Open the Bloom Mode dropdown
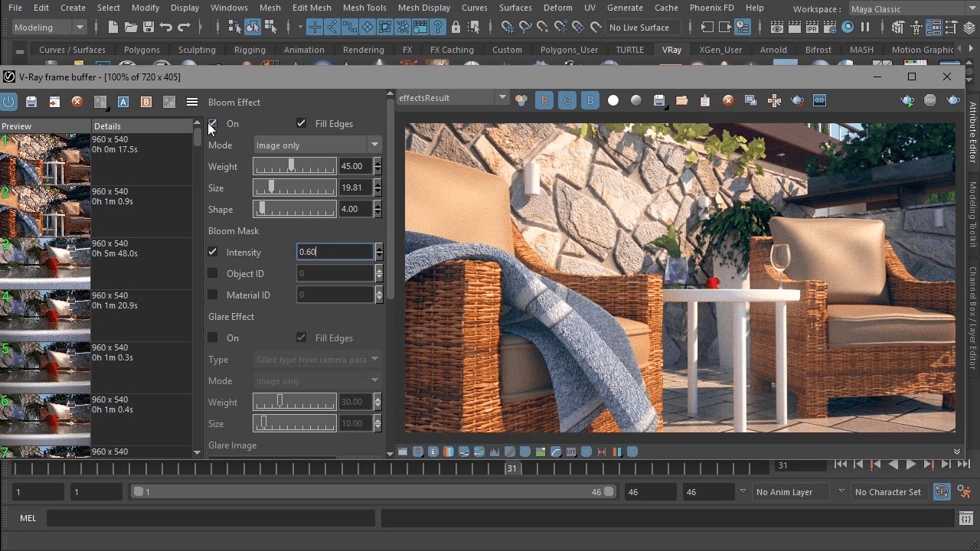 click(x=317, y=145)
